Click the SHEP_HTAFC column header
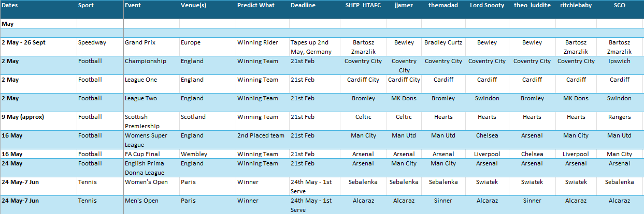This screenshot has height=214, width=644. pyautogui.click(x=363, y=5)
